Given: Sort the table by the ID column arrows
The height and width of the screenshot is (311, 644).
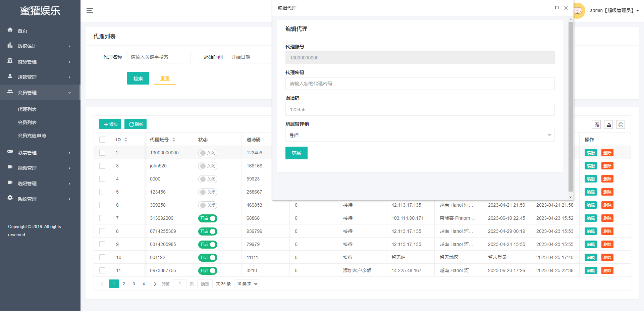Looking at the screenshot, I should [126, 140].
